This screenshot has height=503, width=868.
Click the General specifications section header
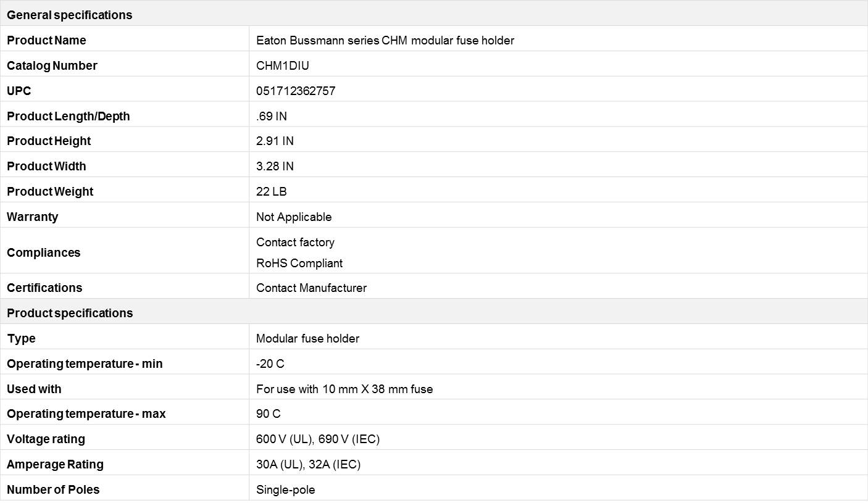click(434, 14)
